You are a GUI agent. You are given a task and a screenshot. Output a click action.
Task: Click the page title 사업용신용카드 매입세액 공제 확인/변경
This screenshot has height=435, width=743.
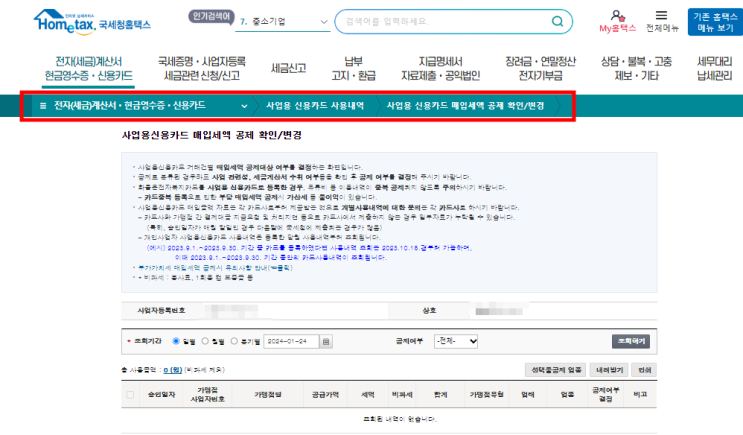(x=212, y=135)
